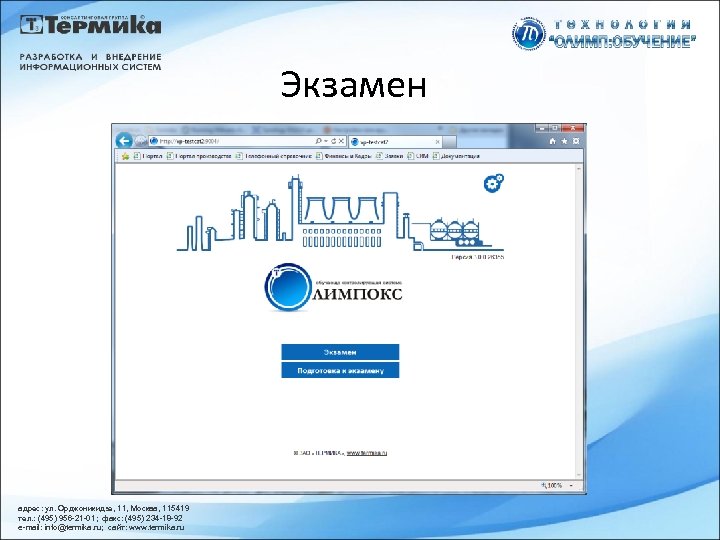The height and width of the screenshot is (540, 720).
Task: Open the CRM bookmark
Action: (x=417, y=156)
